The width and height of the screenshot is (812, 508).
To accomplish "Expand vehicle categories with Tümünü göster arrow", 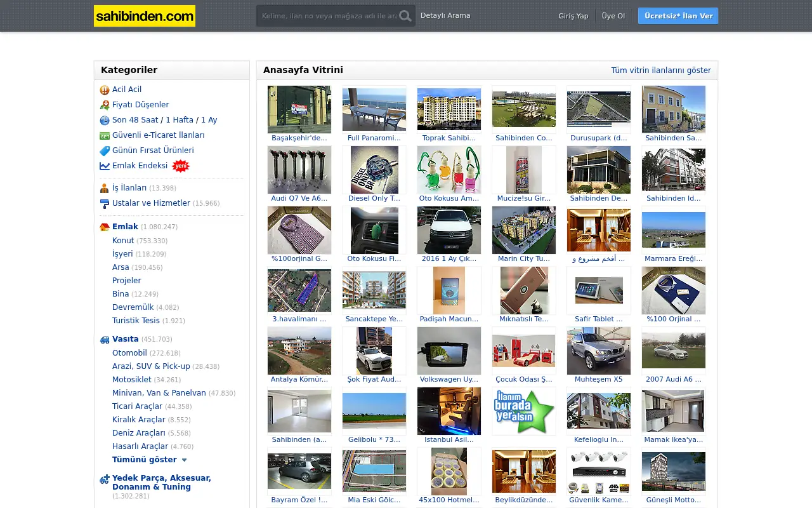I will coord(185,460).
